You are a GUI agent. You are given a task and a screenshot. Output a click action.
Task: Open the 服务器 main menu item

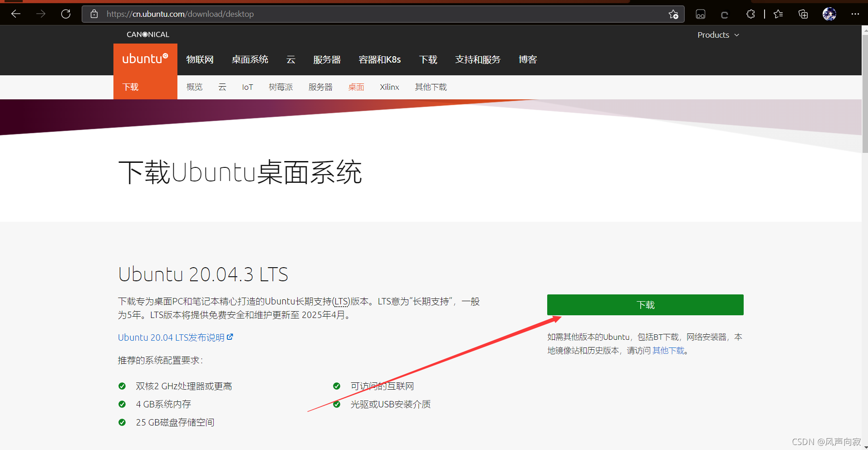coord(327,59)
